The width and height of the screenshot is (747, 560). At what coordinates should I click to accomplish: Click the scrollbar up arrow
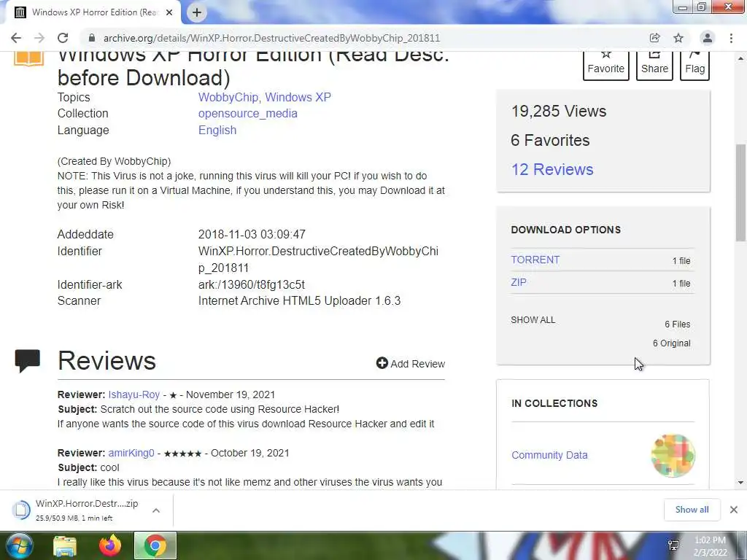(740, 58)
